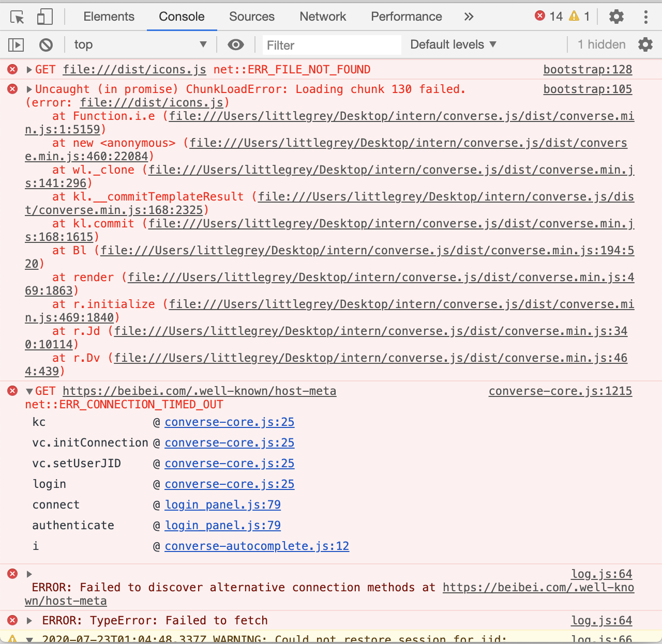Show the console sidebar
Screen dimensions: 662x644
click(17, 45)
